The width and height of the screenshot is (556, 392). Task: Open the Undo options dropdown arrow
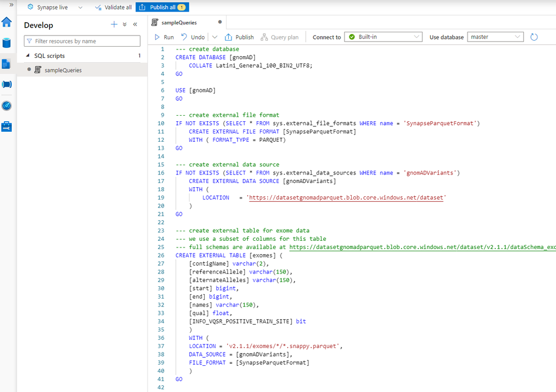click(215, 37)
